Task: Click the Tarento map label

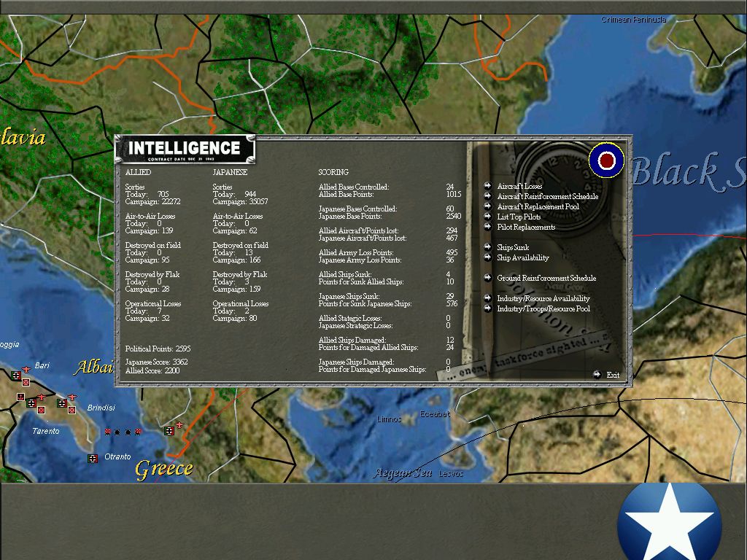Action: [x=46, y=431]
